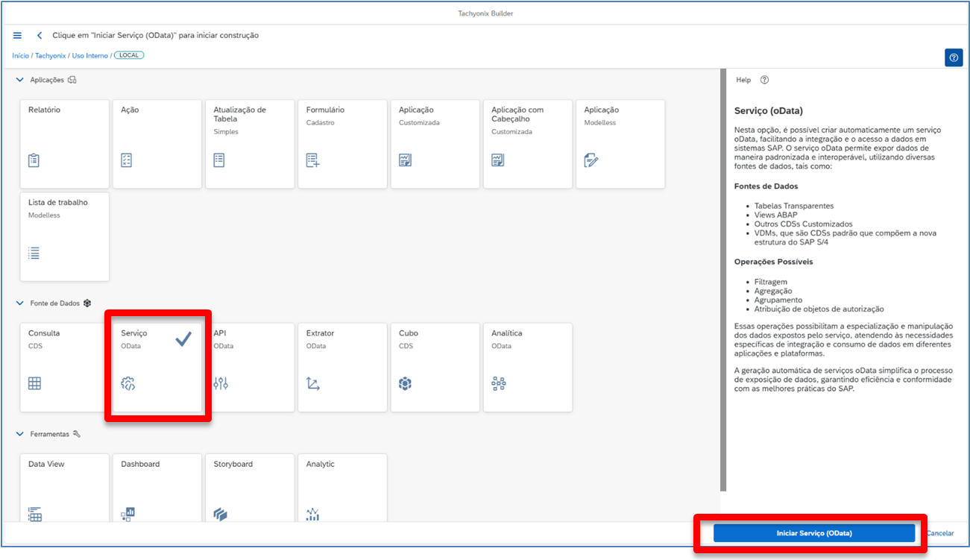The width and height of the screenshot is (970, 560).
Task: Click the Analytic graph icon
Action: (x=313, y=514)
